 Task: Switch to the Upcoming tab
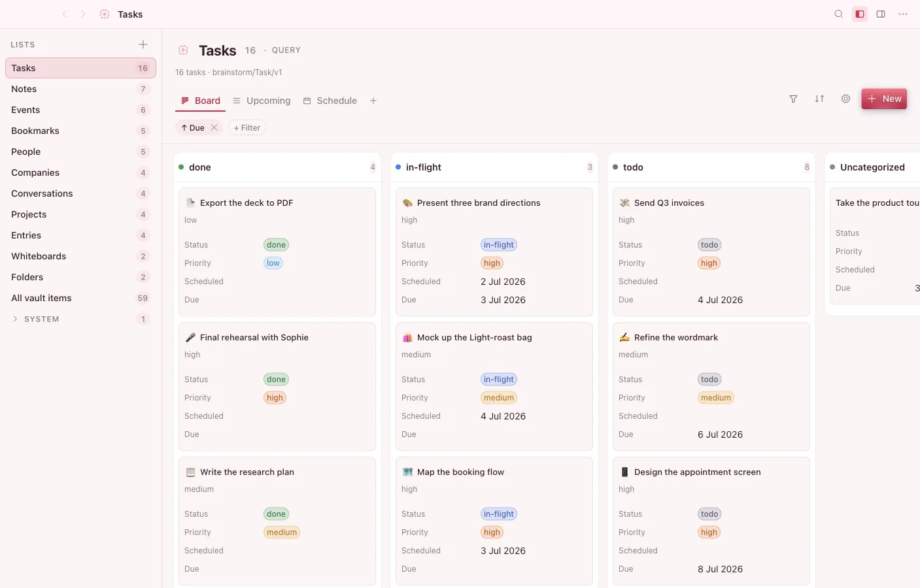[x=262, y=101]
